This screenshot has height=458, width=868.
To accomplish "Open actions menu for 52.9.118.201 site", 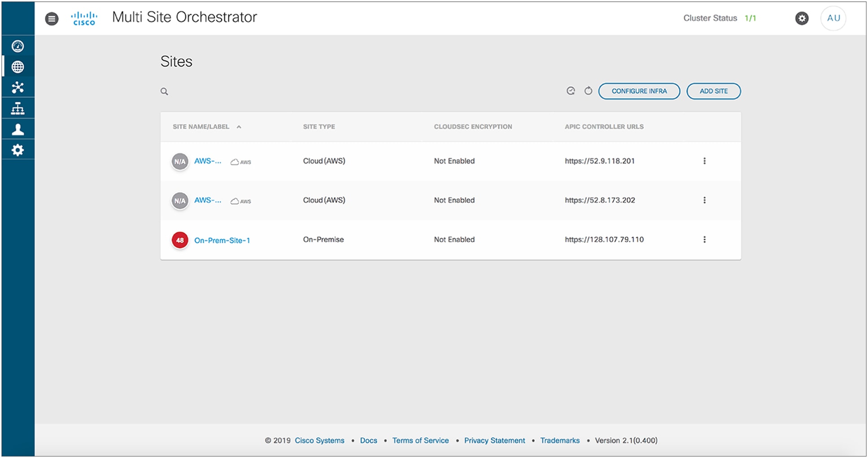I will (x=704, y=161).
